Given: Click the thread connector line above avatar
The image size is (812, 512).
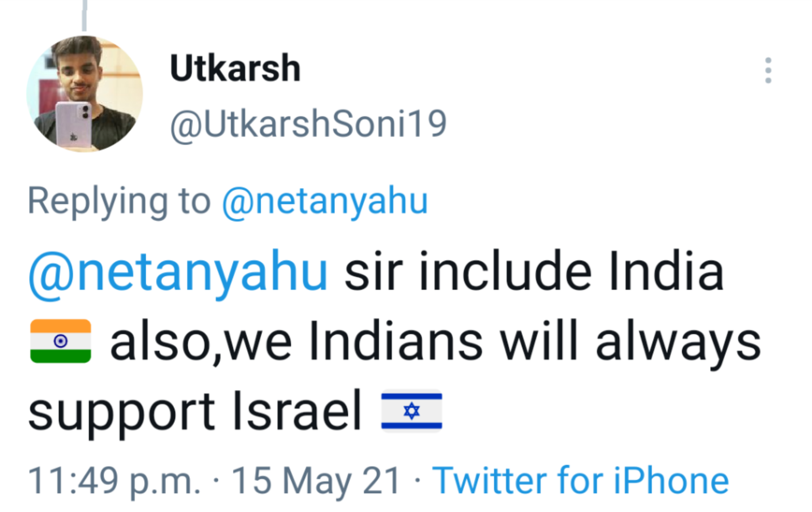Looking at the screenshot, I should [84, 15].
